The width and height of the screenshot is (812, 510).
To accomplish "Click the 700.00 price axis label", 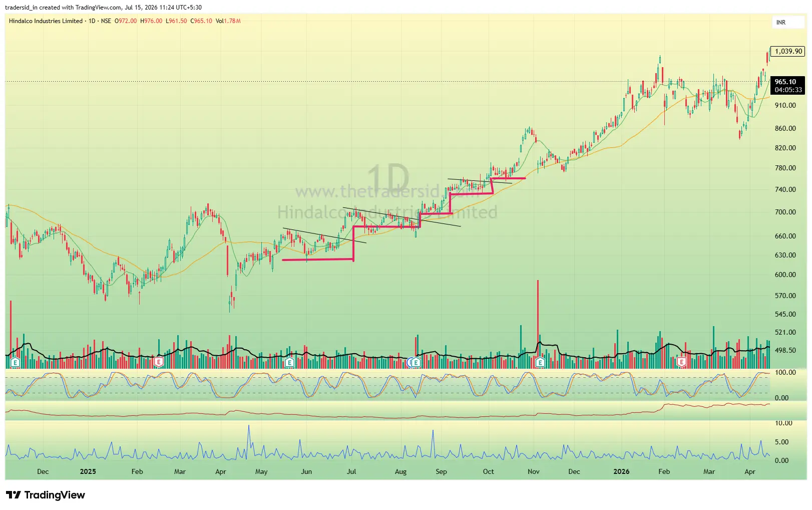I will pyautogui.click(x=785, y=212).
